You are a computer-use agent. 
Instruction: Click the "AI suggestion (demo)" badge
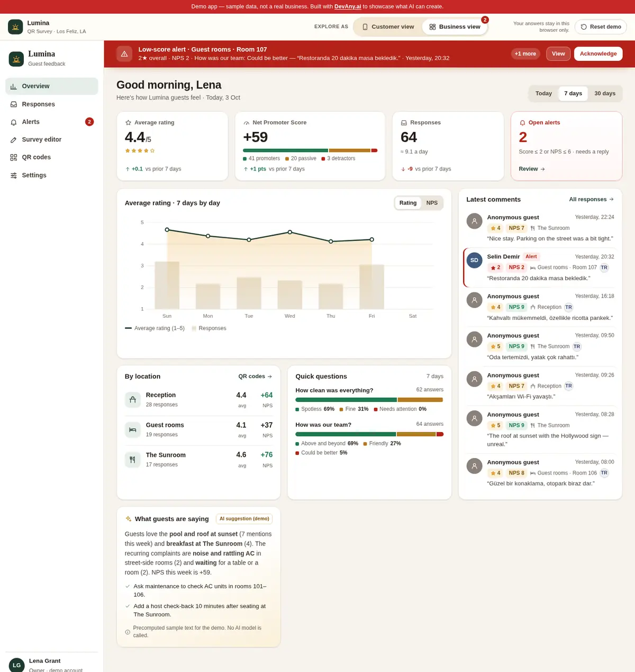[x=244, y=519]
